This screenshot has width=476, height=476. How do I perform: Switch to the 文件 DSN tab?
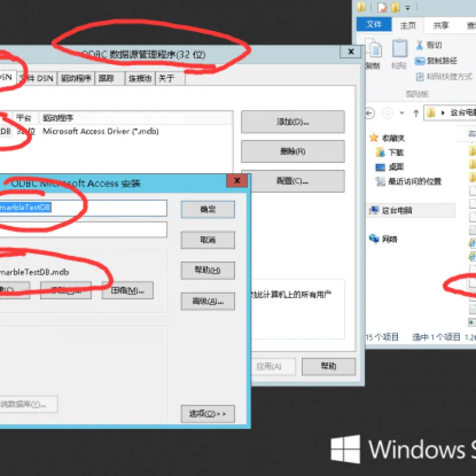[x=37, y=79]
